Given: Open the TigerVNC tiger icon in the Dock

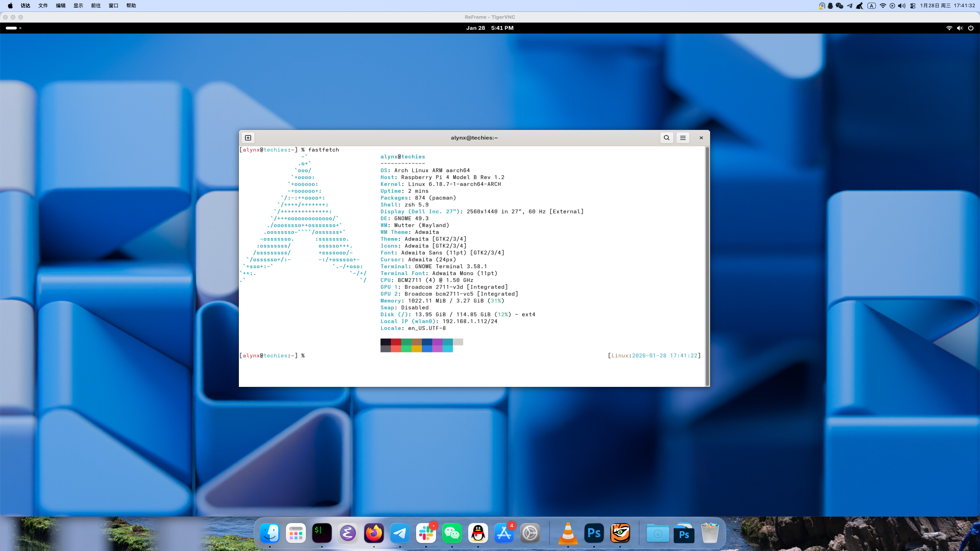Looking at the screenshot, I should tap(619, 533).
